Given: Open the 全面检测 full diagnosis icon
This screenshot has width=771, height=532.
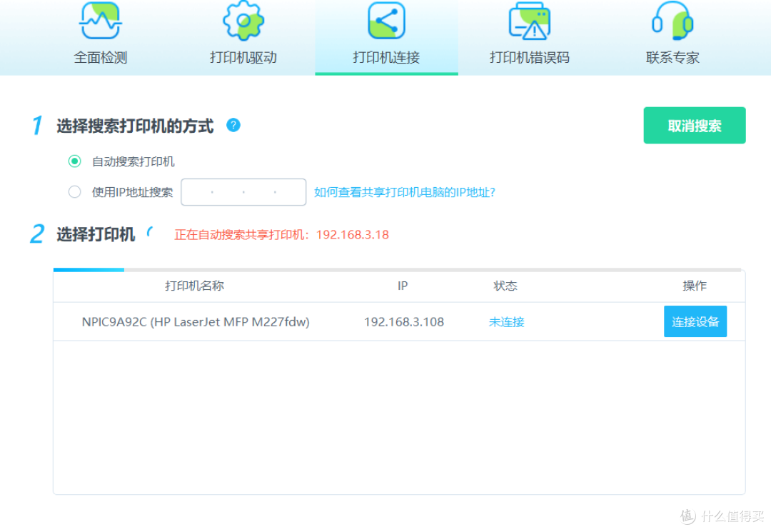Looking at the screenshot, I should [101, 21].
